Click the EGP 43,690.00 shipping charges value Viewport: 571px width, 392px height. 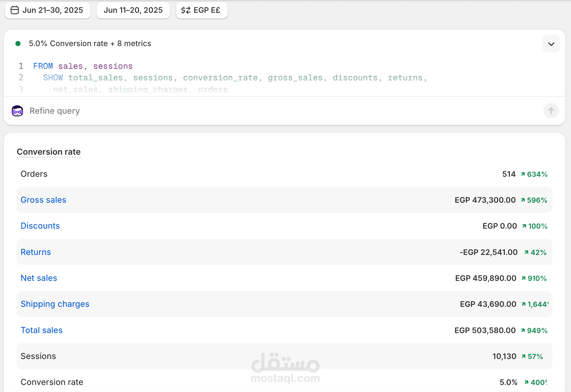pyautogui.click(x=488, y=304)
